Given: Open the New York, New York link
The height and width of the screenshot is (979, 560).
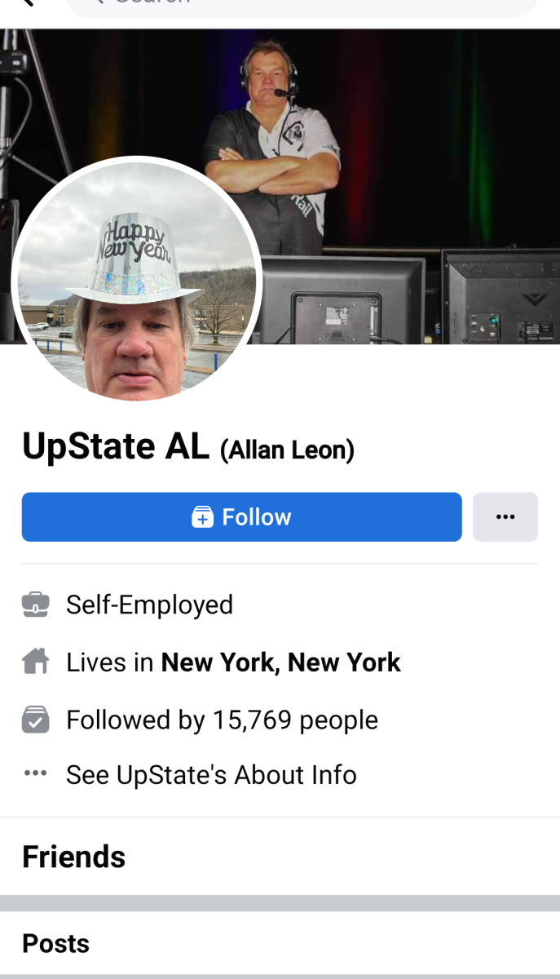Looking at the screenshot, I should click(280, 662).
